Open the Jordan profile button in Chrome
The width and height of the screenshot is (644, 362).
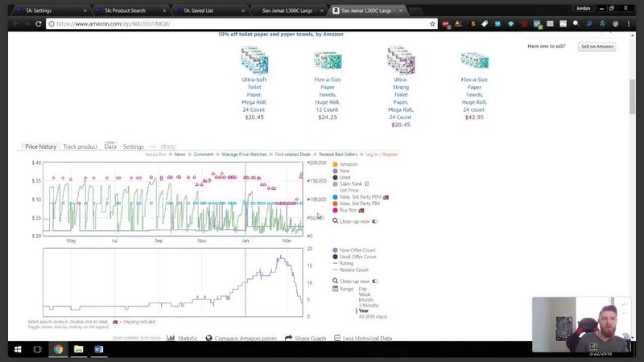[583, 8]
